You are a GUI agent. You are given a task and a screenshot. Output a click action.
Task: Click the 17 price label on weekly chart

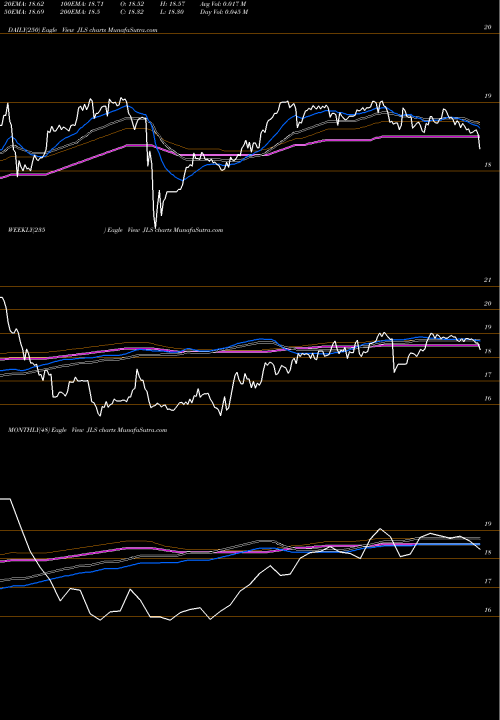click(488, 375)
